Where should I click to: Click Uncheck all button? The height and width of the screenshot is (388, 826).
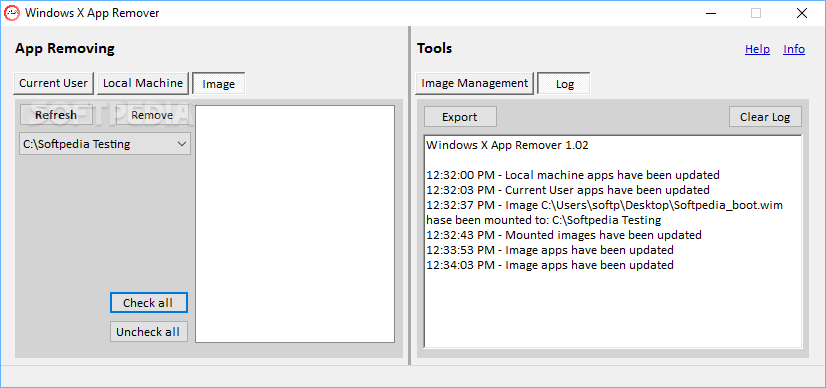[149, 332]
